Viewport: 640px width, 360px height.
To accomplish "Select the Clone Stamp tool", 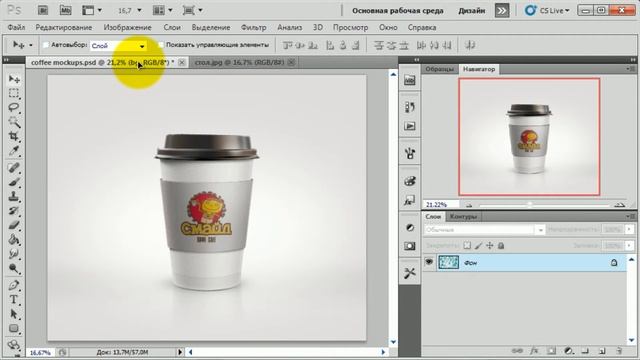I will (x=14, y=196).
